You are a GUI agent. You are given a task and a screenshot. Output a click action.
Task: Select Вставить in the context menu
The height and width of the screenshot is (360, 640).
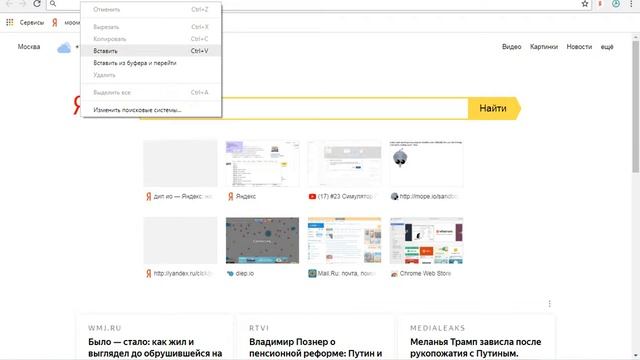[151, 51]
